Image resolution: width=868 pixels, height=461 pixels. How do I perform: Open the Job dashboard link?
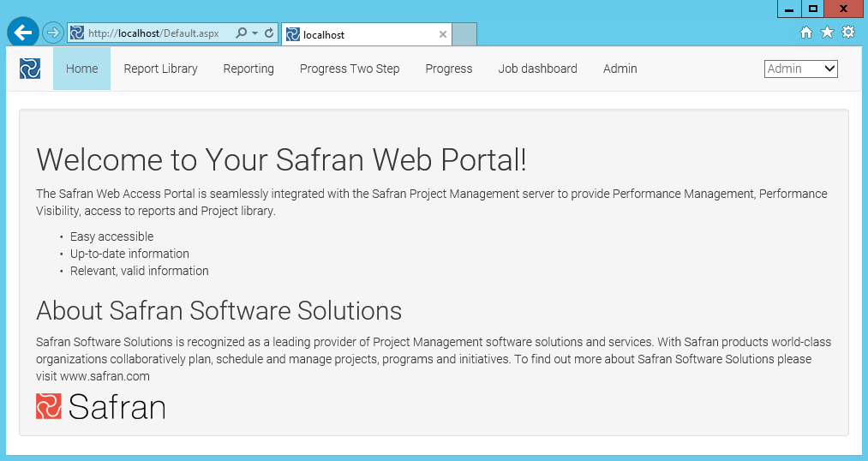point(537,69)
